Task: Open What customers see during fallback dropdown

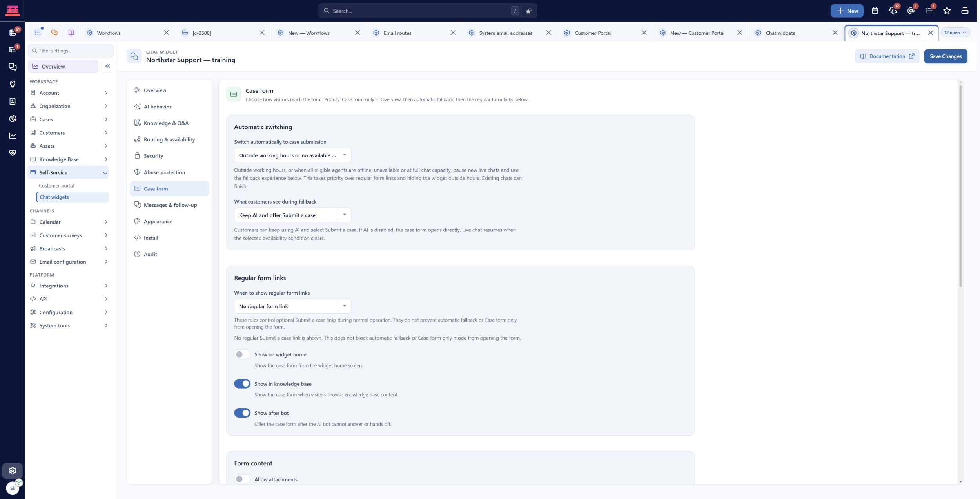Action: [x=292, y=215]
